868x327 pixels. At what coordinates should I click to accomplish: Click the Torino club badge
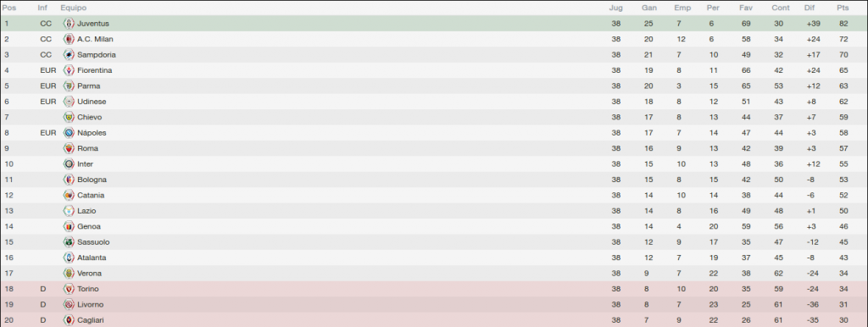[x=69, y=289]
